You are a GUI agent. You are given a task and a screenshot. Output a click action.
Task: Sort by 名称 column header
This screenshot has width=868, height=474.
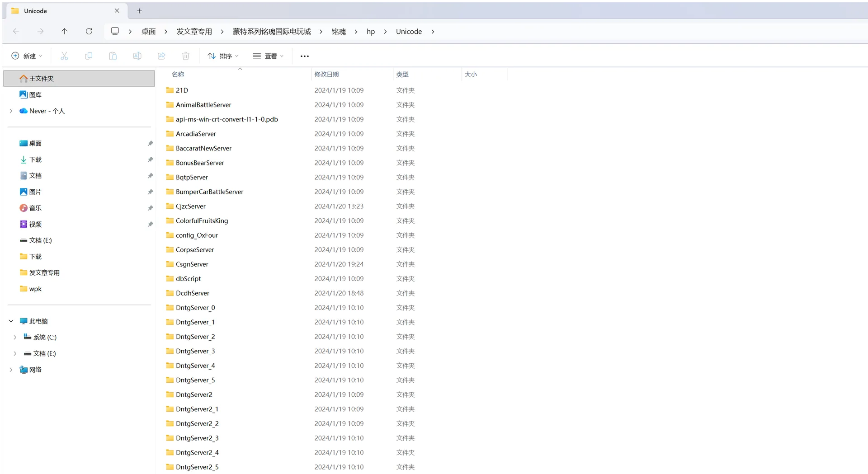[x=178, y=74]
